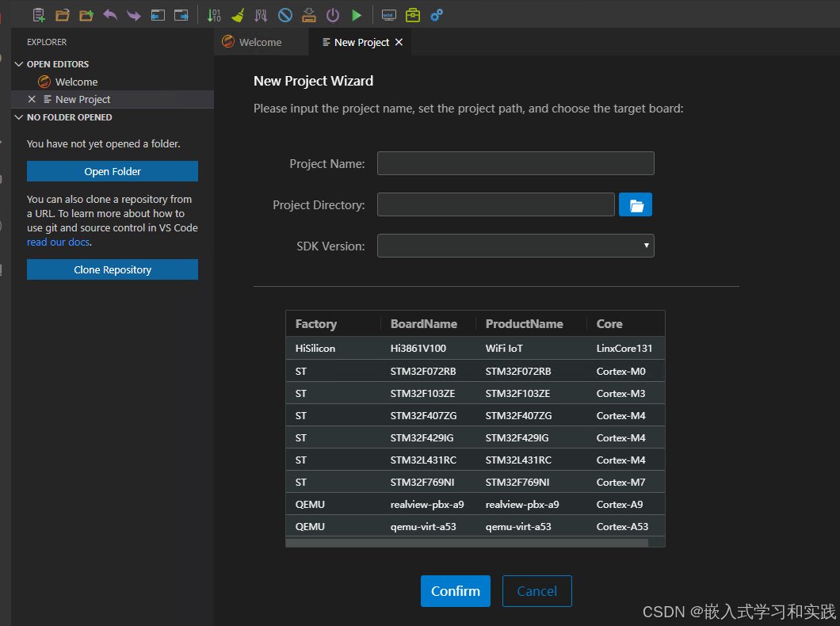The image size is (840, 626).
Task: Click the Clone Repository button
Action: (113, 269)
